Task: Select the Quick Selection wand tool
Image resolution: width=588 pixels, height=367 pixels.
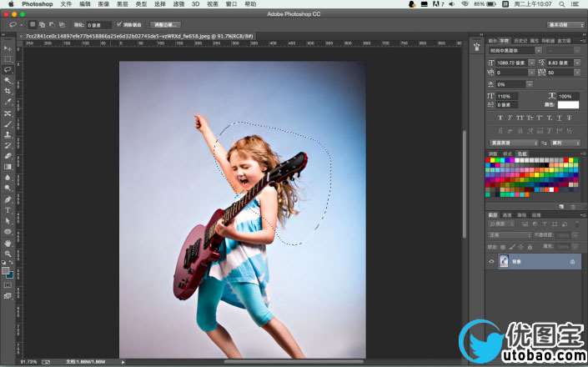Action: pyautogui.click(x=8, y=80)
